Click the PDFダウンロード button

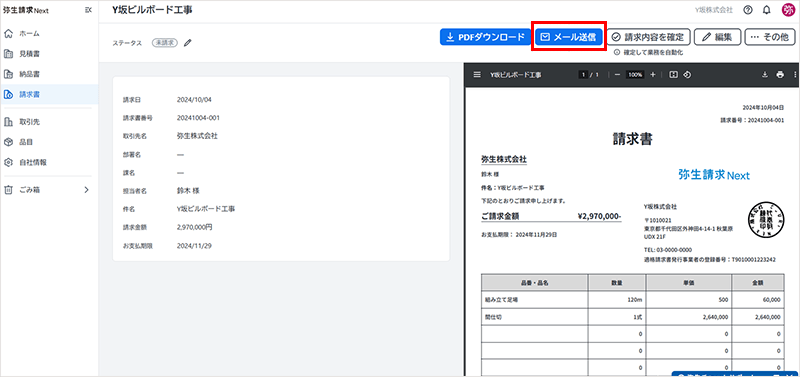coord(485,37)
